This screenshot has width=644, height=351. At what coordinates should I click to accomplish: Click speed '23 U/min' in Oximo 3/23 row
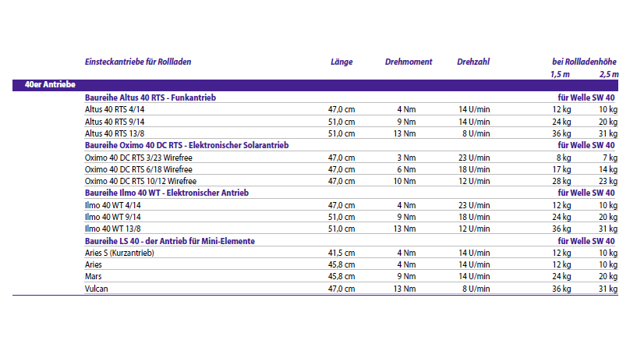coord(474,158)
